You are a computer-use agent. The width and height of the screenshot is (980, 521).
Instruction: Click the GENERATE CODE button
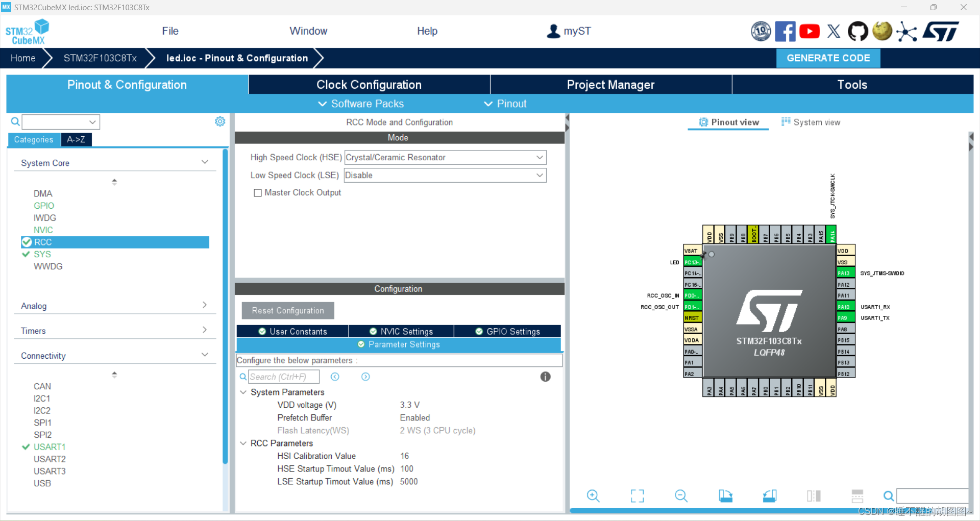[x=828, y=58]
